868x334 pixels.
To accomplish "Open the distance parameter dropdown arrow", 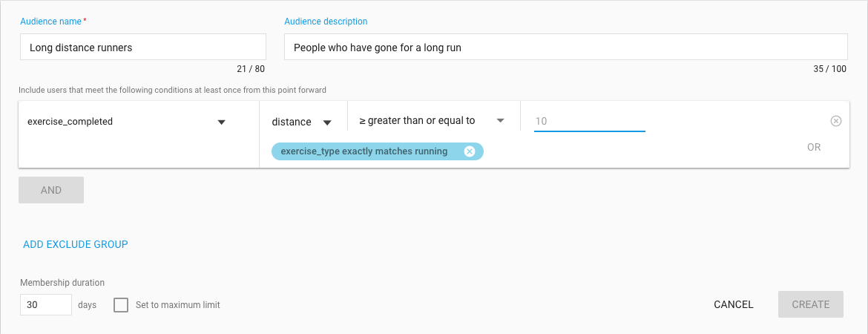I will pyautogui.click(x=327, y=122).
